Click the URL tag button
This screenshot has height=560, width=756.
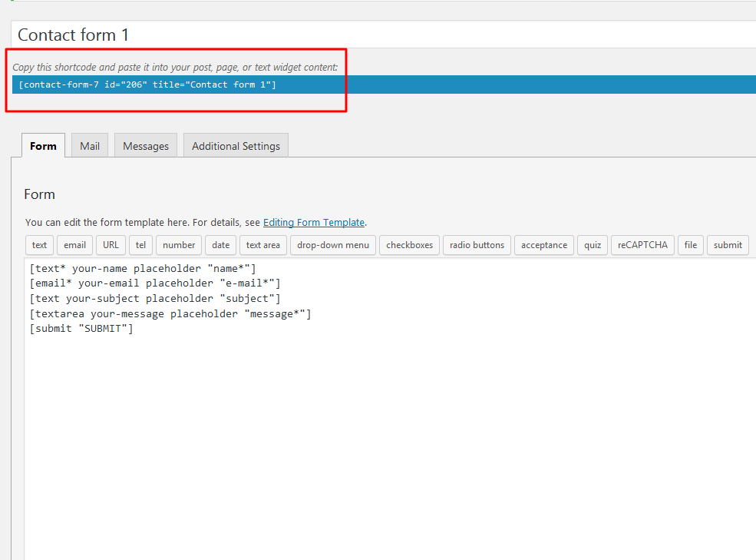tap(111, 245)
